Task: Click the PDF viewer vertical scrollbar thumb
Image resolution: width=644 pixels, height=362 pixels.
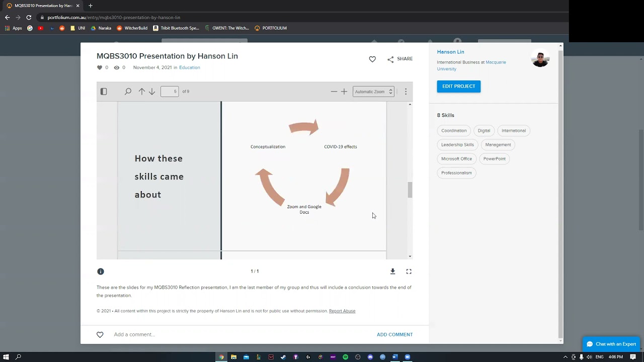Action: pyautogui.click(x=410, y=190)
